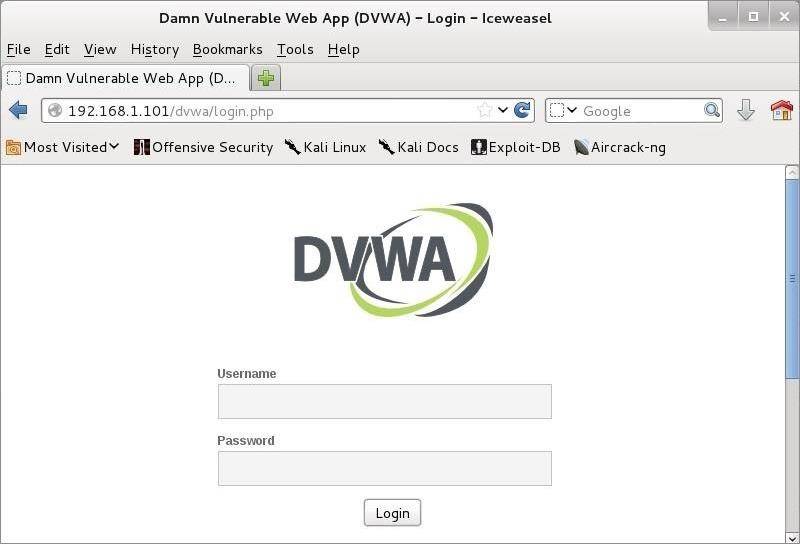This screenshot has height=544, width=800.
Task: Open the Bookmarks menu
Action: click(x=228, y=50)
